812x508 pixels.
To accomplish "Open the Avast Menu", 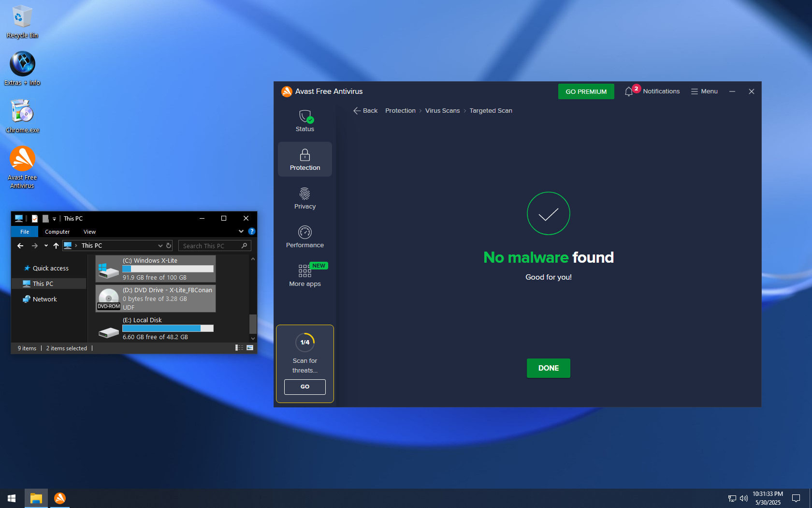I will [704, 91].
